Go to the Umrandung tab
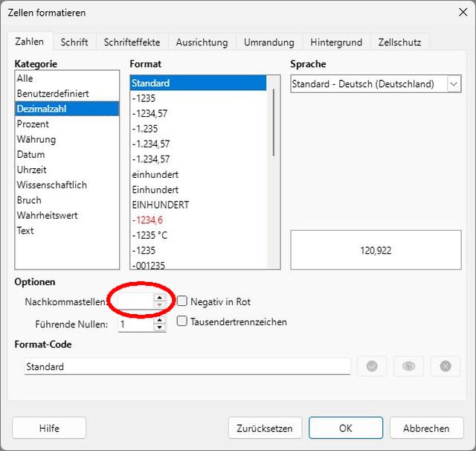 (x=269, y=42)
